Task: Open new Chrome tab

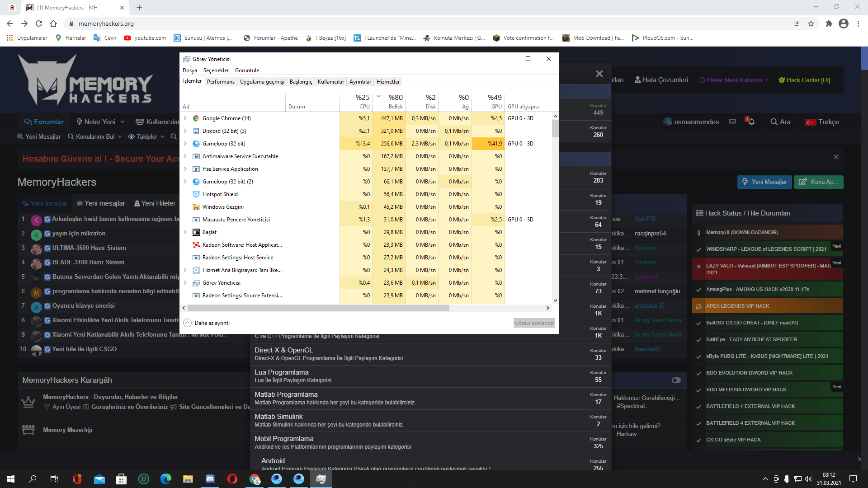Action: tap(139, 8)
